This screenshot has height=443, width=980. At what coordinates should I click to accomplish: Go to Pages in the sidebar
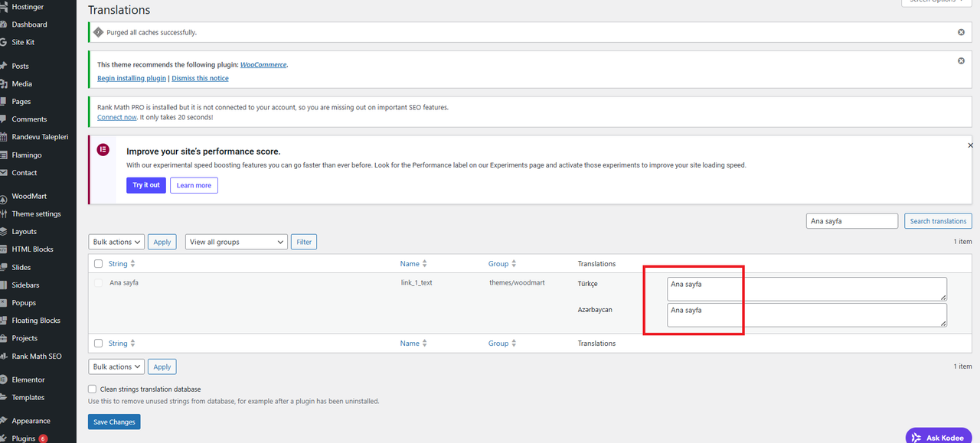coord(21,101)
